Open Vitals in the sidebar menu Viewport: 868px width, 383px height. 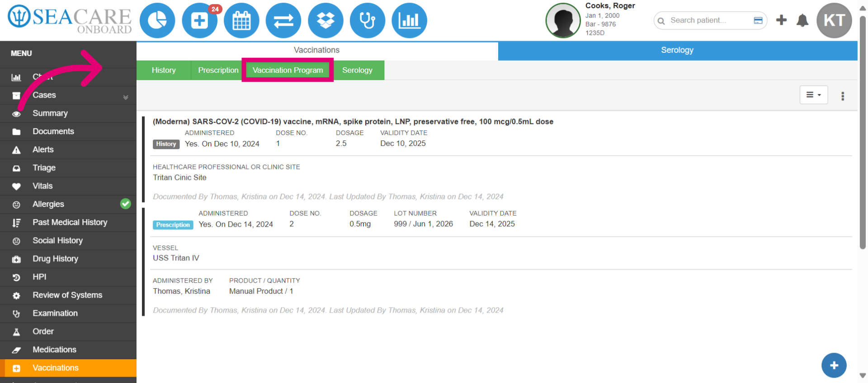click(x=68, y=186)
